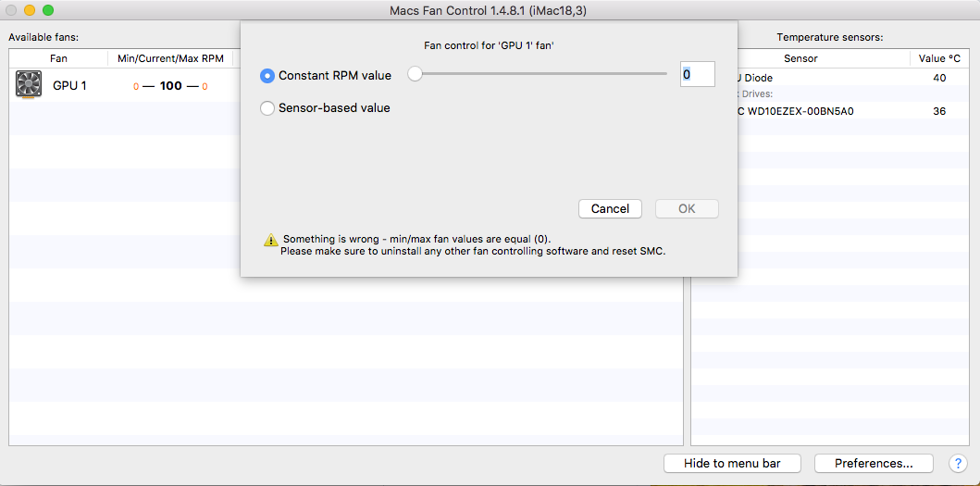980x486 pixels.
Task: Click the Min/Current/Max RPM column header
Action: coord(170,59)
